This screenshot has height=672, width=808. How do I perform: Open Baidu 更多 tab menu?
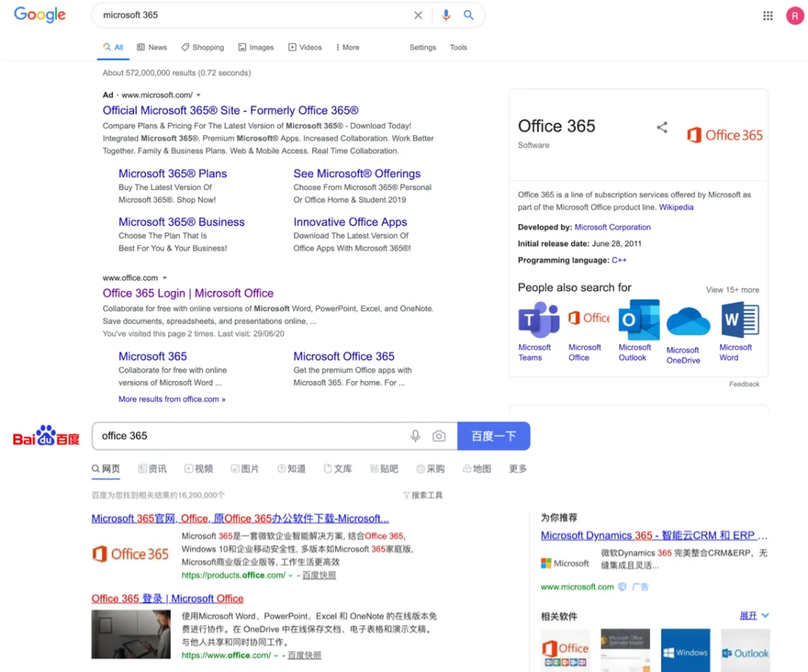[x=518, y=468]
